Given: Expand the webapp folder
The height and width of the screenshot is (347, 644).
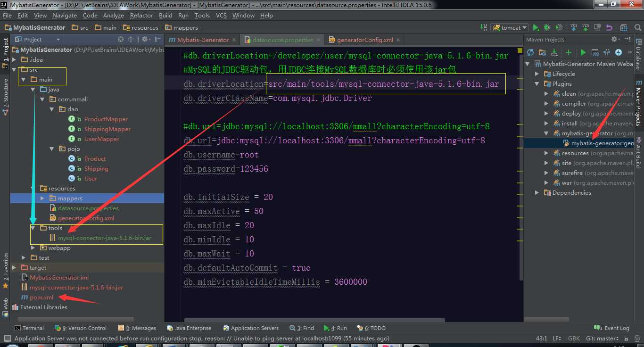Looking at the screenshot, I should tap(33, 248).
